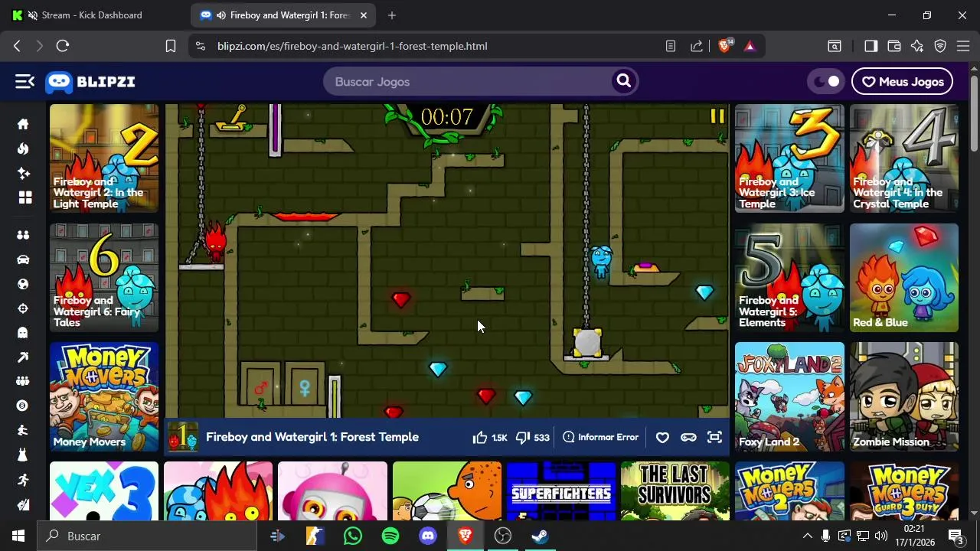This screenshot has width=980, height=551.
Task: Toggle the browser sidebar panel
Action: tap(871, 46)
